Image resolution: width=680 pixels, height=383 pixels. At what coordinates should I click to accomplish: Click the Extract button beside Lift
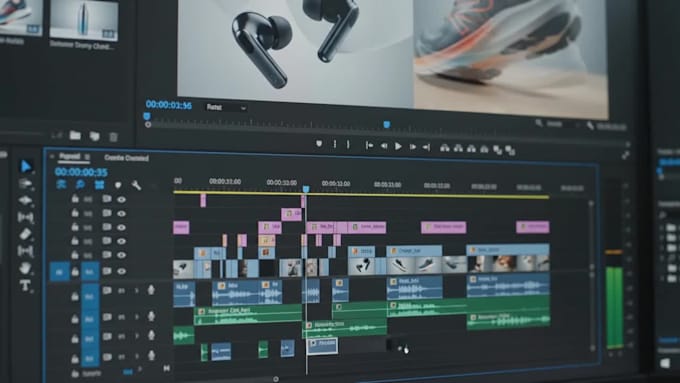[x=458, y=148]
